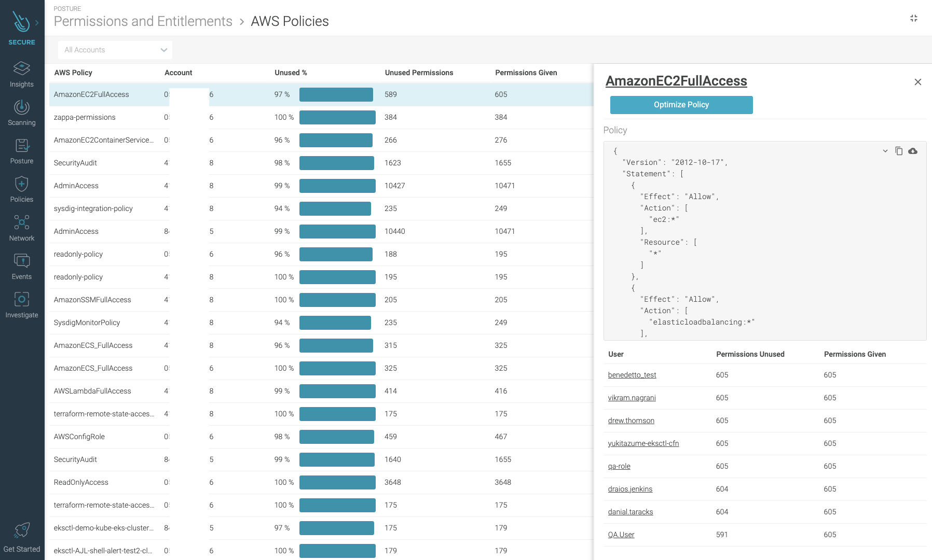Select the AmazonEC2FullAccess policy row
This screenshot has width=932, height=560.
pos(321,94)
